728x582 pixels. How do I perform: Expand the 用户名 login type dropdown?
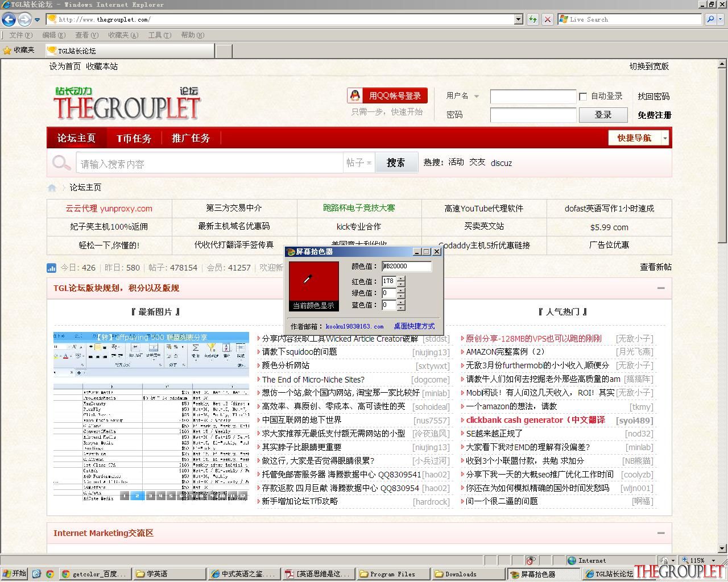coord(477,96)
